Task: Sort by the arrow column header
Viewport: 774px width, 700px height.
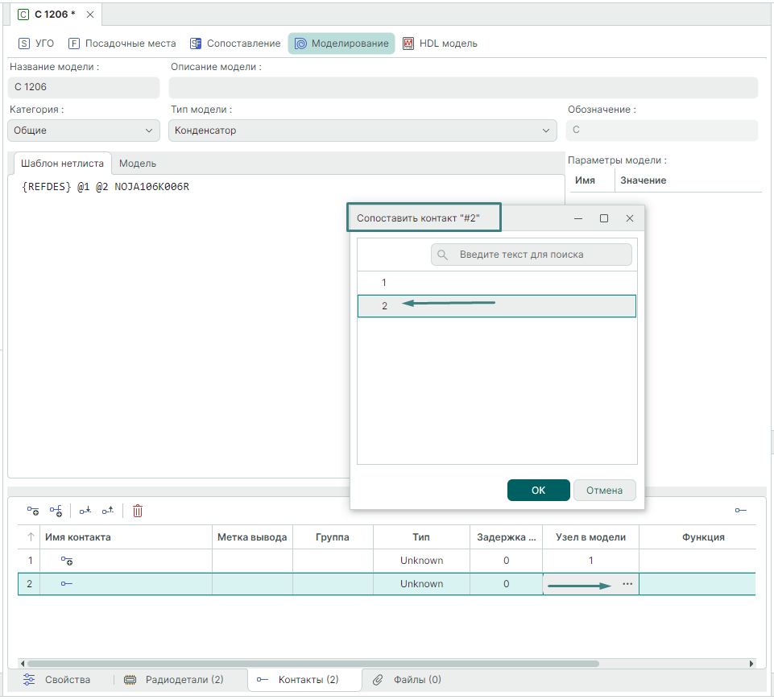Action: 31,537
